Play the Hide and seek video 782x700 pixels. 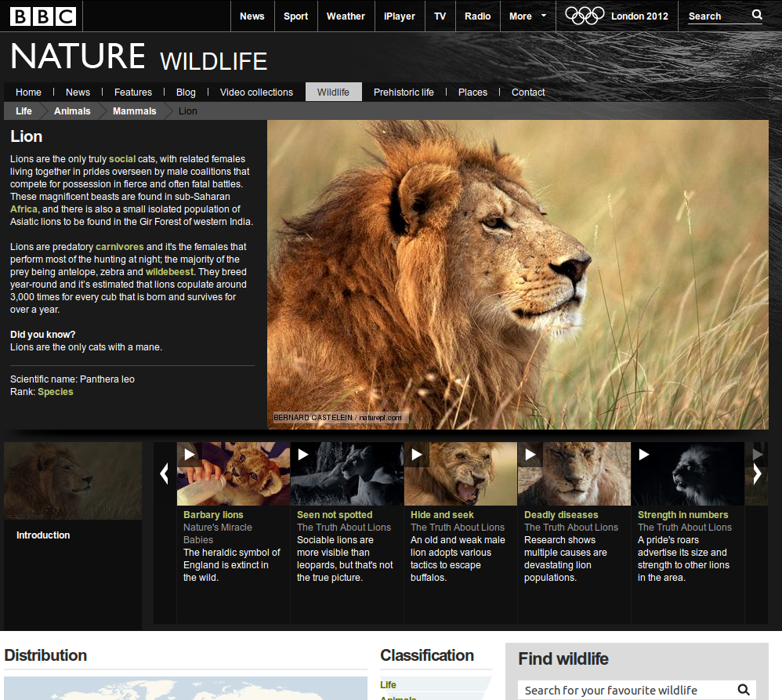click(x=417, y=454)
